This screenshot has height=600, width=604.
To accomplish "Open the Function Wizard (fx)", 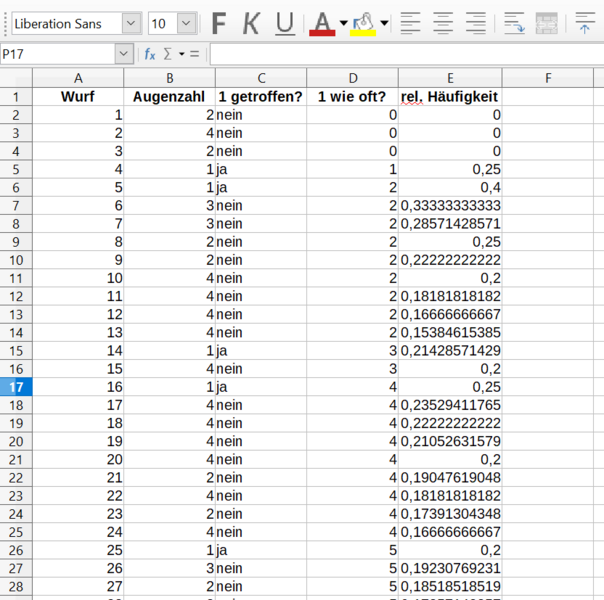I will click(150, 54).
